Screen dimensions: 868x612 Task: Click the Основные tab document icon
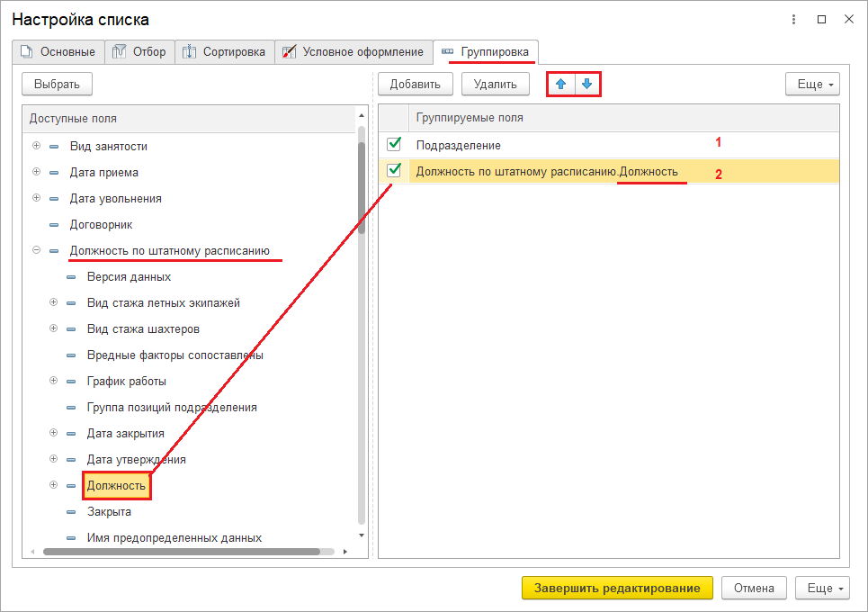pos(26,52)
